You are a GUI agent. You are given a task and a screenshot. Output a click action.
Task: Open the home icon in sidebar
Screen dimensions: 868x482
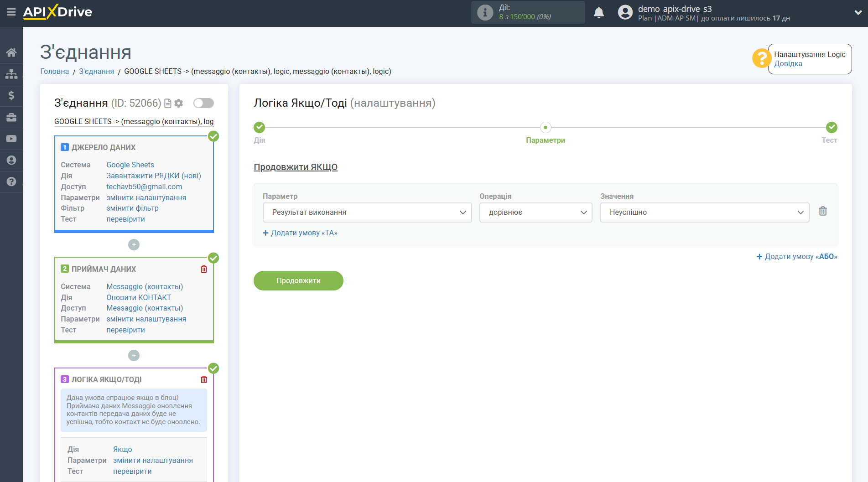click(11, 52)
